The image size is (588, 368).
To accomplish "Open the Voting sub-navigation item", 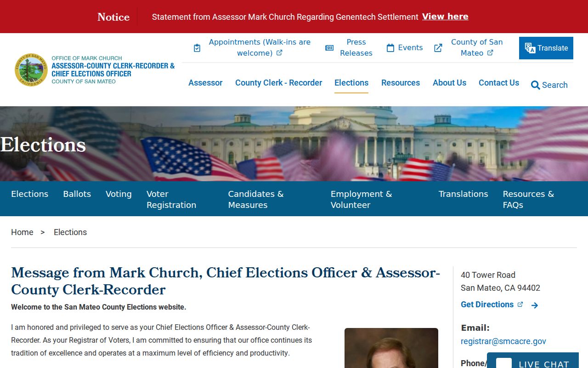I will pyautogui.click(x=119, y=194).
